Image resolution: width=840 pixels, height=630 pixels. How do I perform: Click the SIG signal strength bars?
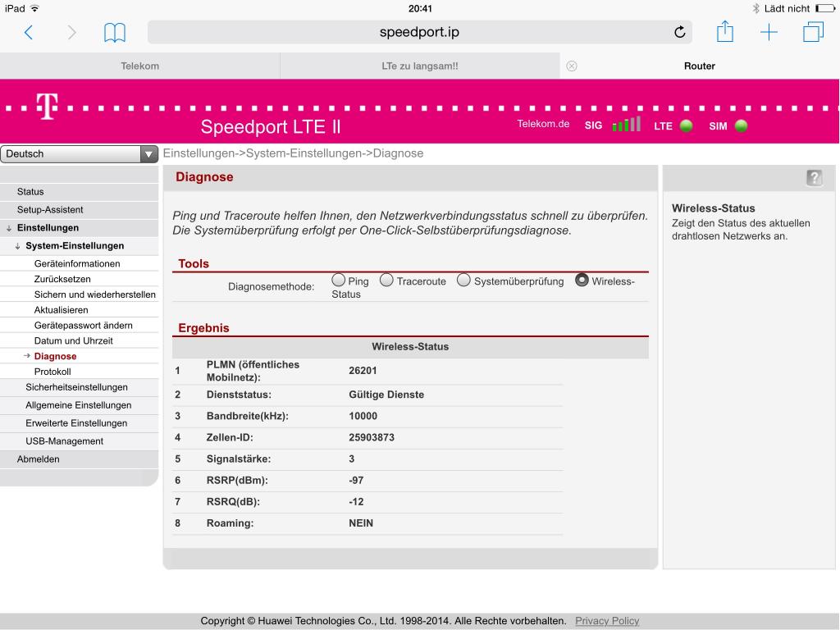pos(626,125)
